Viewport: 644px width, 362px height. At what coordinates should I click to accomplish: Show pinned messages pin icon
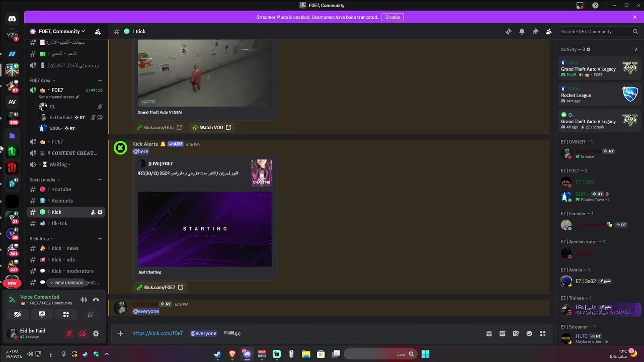click(x=535, y=31)
